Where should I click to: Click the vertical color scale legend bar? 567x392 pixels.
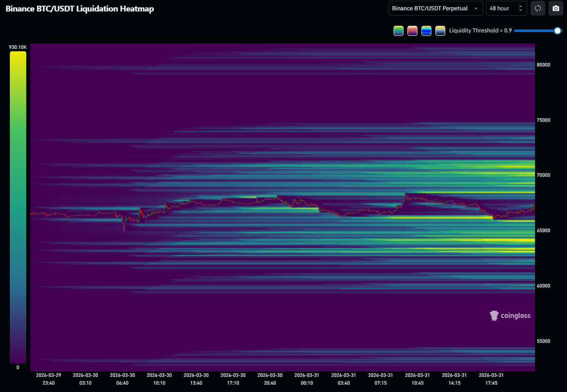(18, 207)
